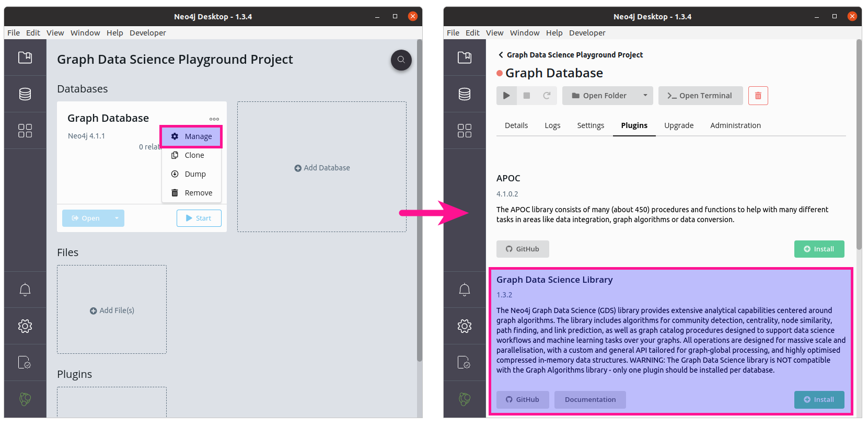Open APOC GitHub link
Screen dimensions: 868x427
tap(523, 249)
